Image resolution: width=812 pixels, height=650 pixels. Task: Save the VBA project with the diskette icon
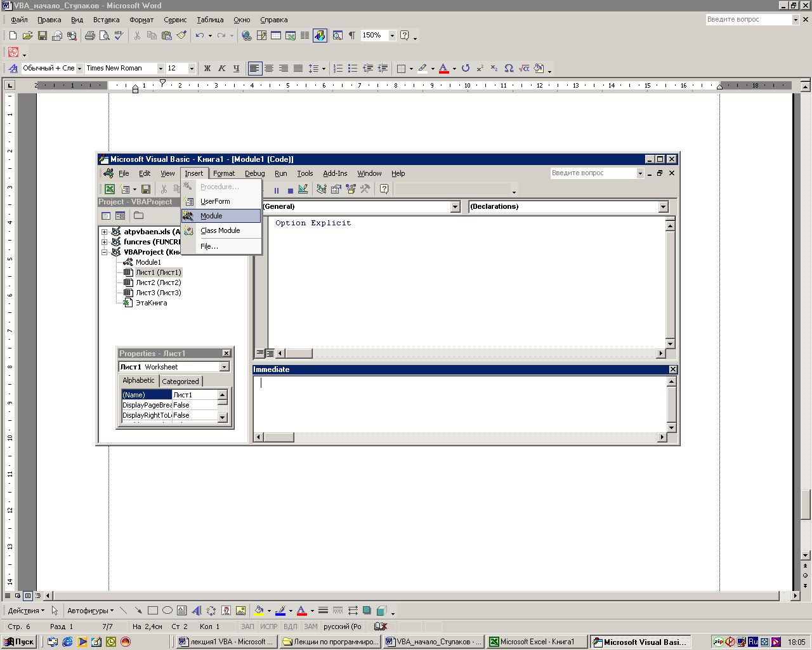point(146,189)
